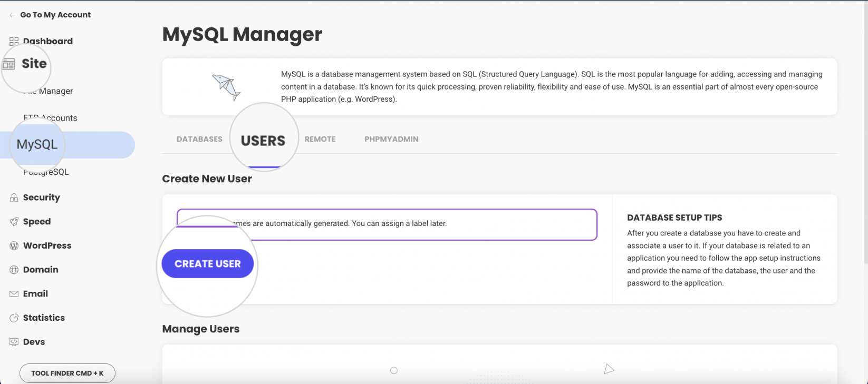Click the Go To My Account back arrow
The image size is (868, 384).
point(12,15)
